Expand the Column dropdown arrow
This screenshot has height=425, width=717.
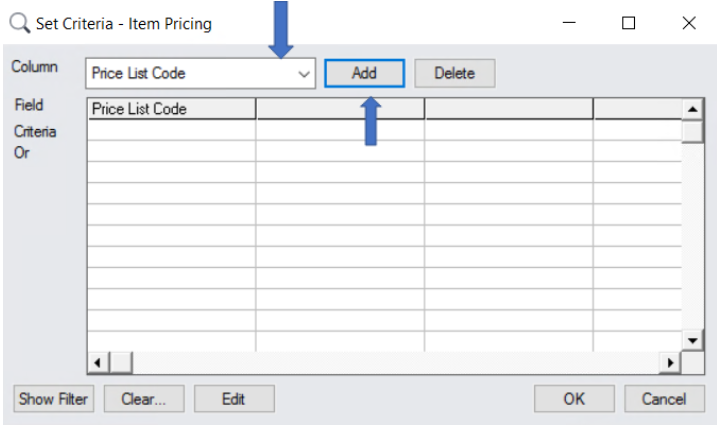pyautogui.click(x=304, y=73)
